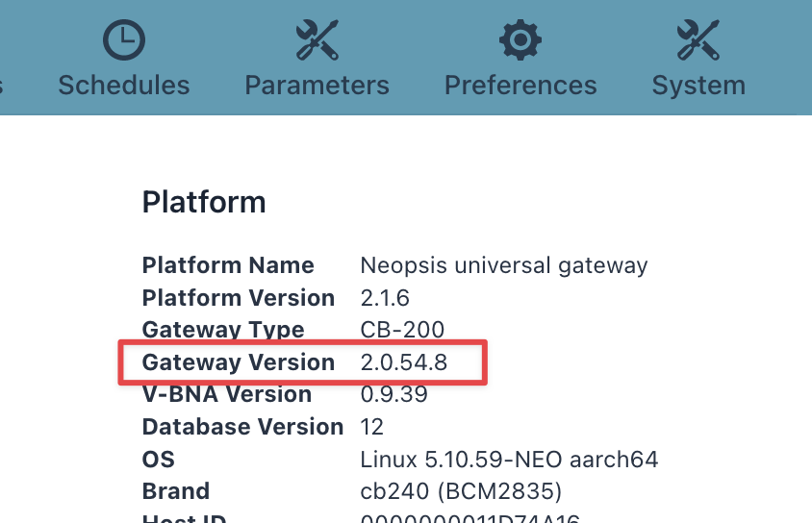Click the Platform Name value text

[504, 266]
